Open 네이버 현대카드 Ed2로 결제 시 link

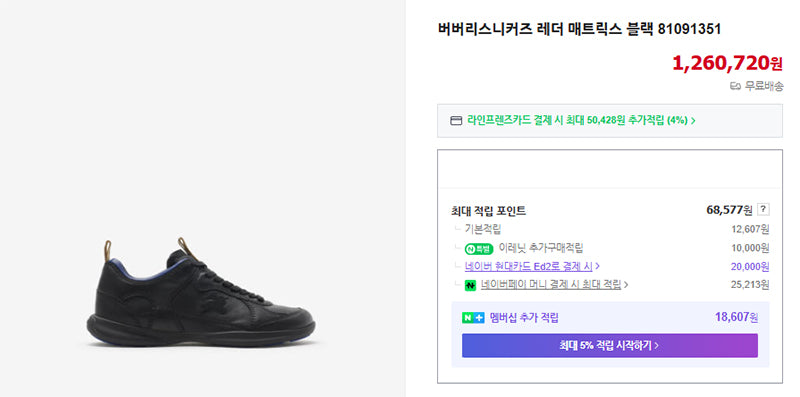click(x=529, y=266)
